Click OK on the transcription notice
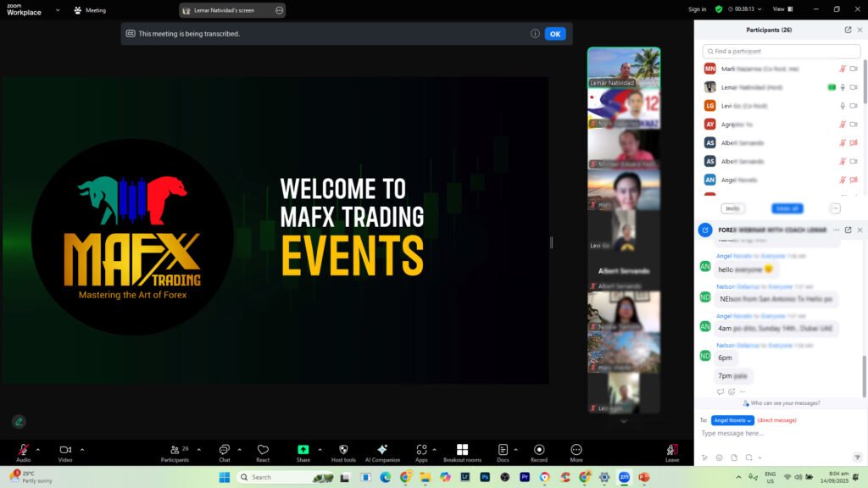Screen dimensions: 868x488 555,34
